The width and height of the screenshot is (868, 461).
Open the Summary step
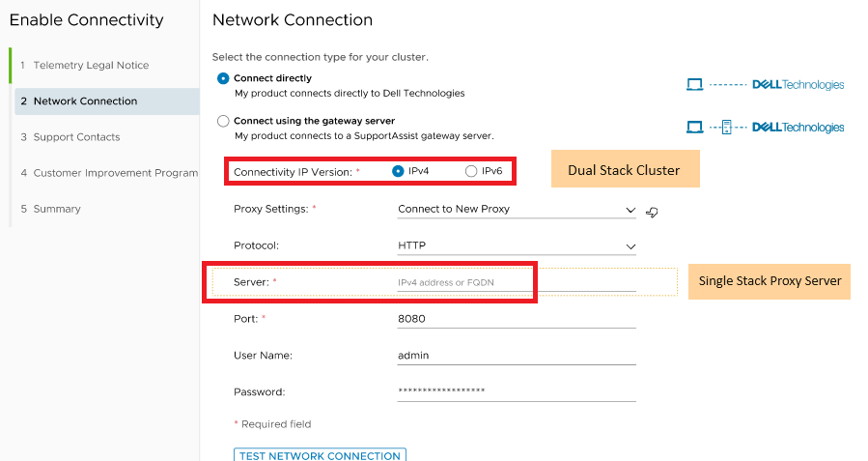point(57,209)
